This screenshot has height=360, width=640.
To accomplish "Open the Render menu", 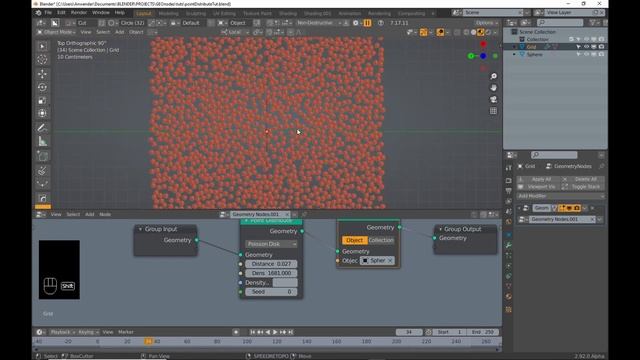I will point(79,13).
